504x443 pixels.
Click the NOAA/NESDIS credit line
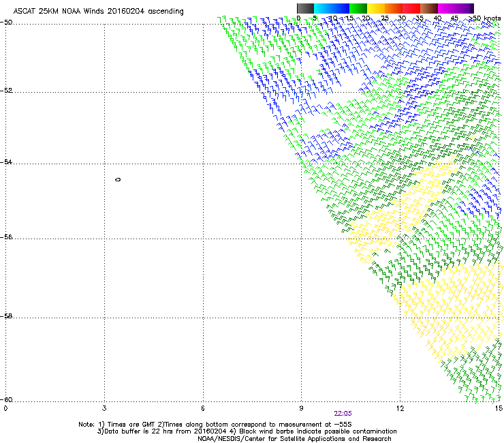click(x=294, y=439)
